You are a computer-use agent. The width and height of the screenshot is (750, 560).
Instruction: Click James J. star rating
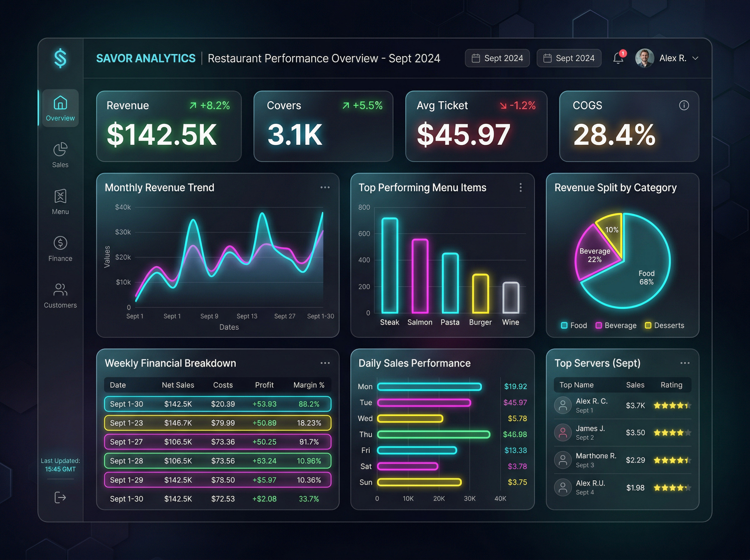click(672, 432)
